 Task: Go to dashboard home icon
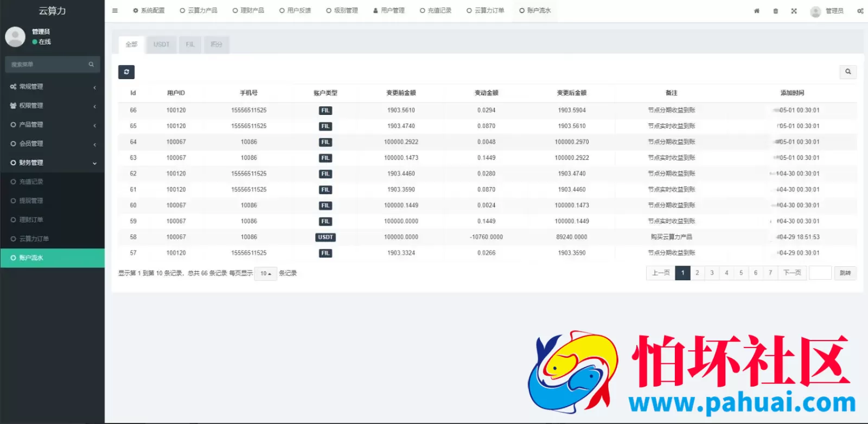(x=757, y=11)
